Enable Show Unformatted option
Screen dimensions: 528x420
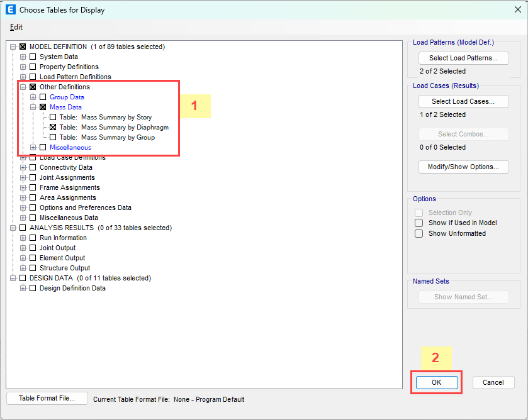pos(419,233)
